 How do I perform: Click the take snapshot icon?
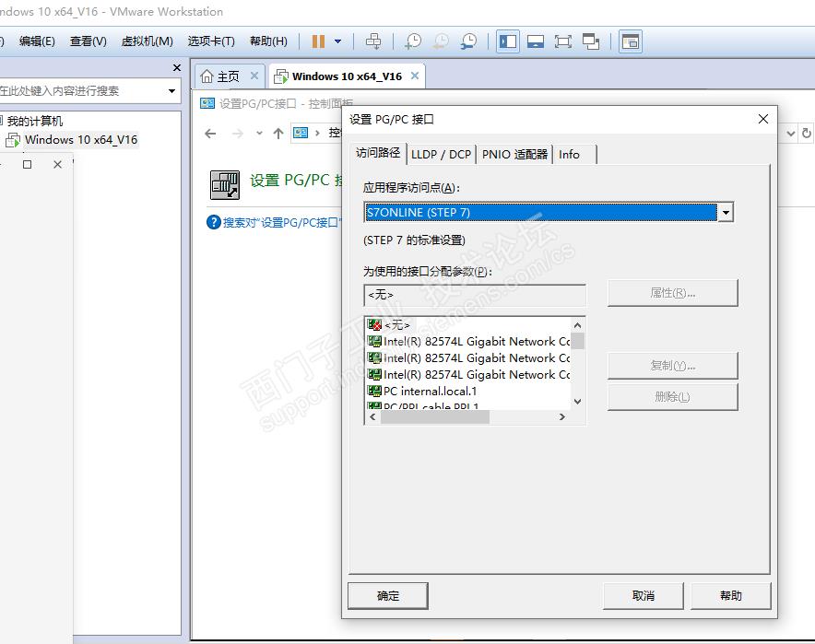click(x=413, y=41)
